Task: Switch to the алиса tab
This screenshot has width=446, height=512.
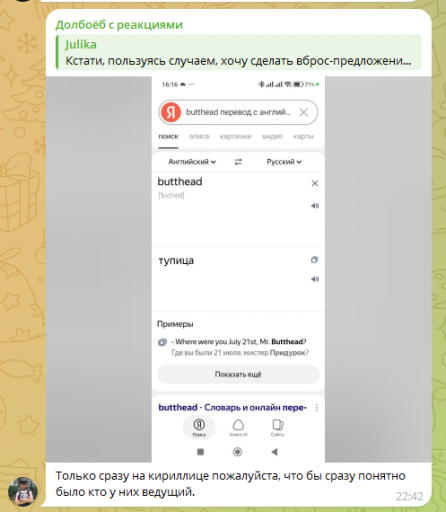Action: click(x=199, y=136)
